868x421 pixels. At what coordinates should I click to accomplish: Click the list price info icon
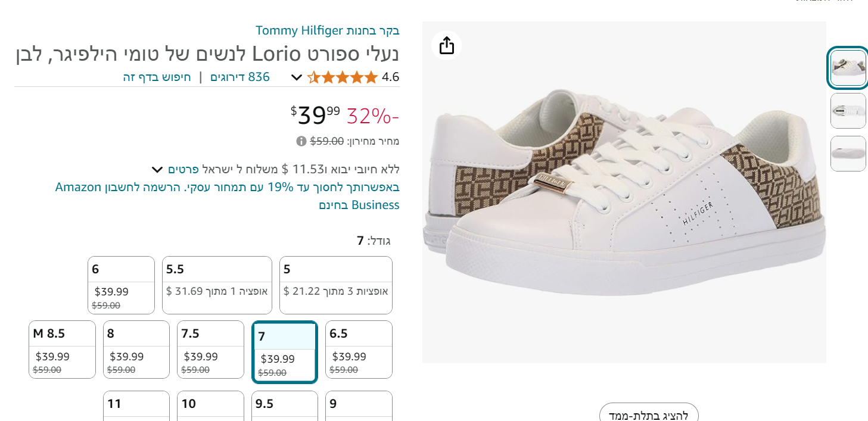click(301, 141)
